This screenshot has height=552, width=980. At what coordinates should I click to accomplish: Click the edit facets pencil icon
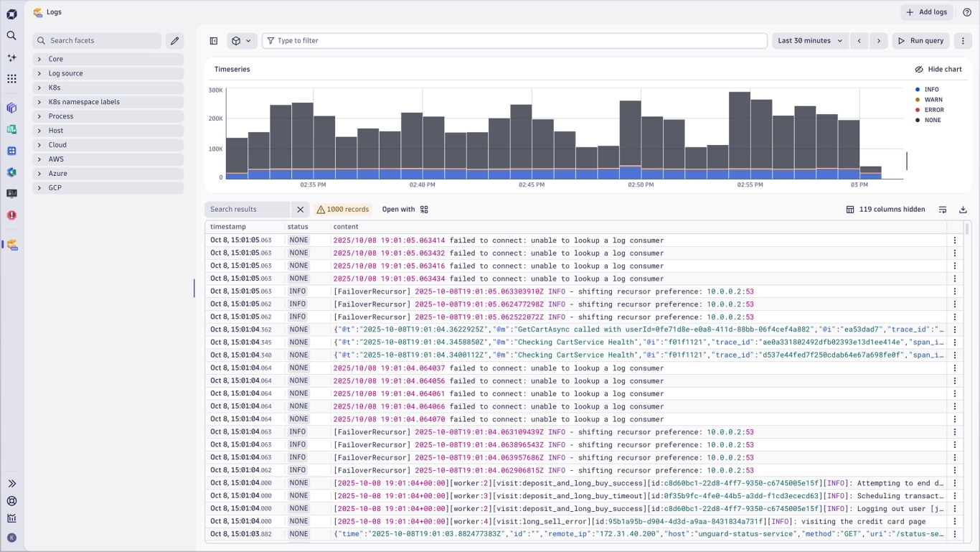click(x=174, y=41)
